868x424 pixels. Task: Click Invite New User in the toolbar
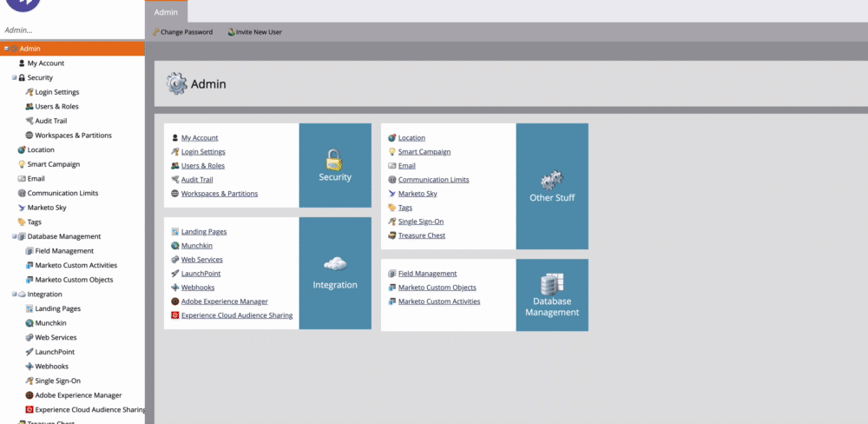click(254, 32)
